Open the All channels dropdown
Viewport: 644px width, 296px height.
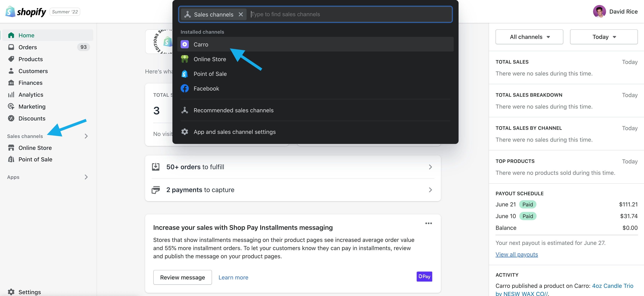(x=529, y=37)
